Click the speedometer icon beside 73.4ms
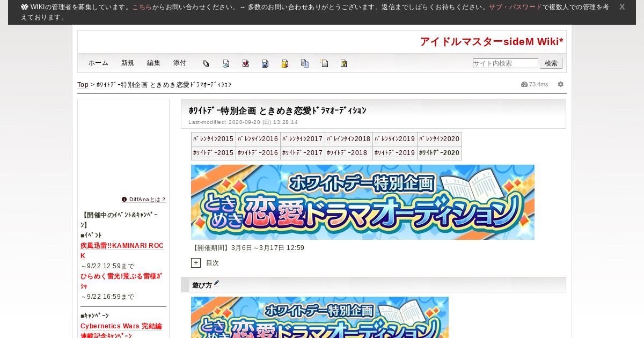Screen dimensions: 644x338 pyautogui.click(x=524, y=84)
